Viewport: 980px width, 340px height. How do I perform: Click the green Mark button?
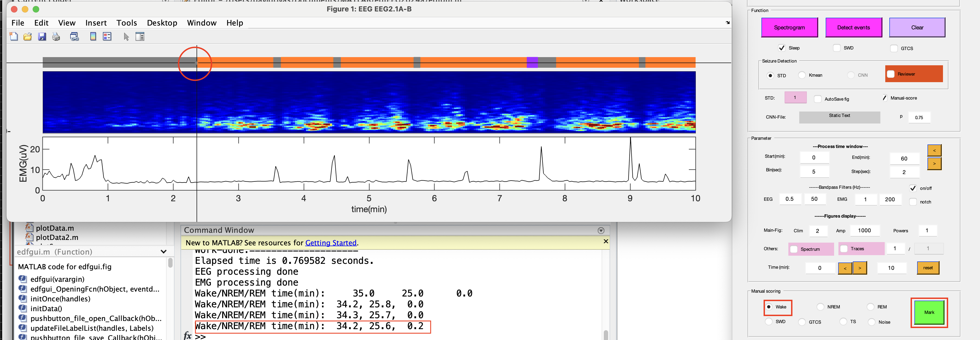[929, 312]
